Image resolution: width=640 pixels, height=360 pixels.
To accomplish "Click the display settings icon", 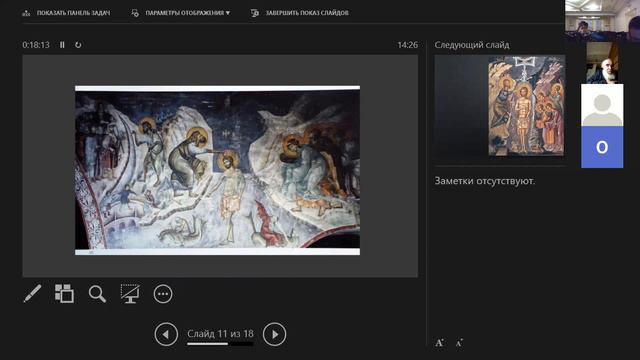I will [x=135, y=13].
